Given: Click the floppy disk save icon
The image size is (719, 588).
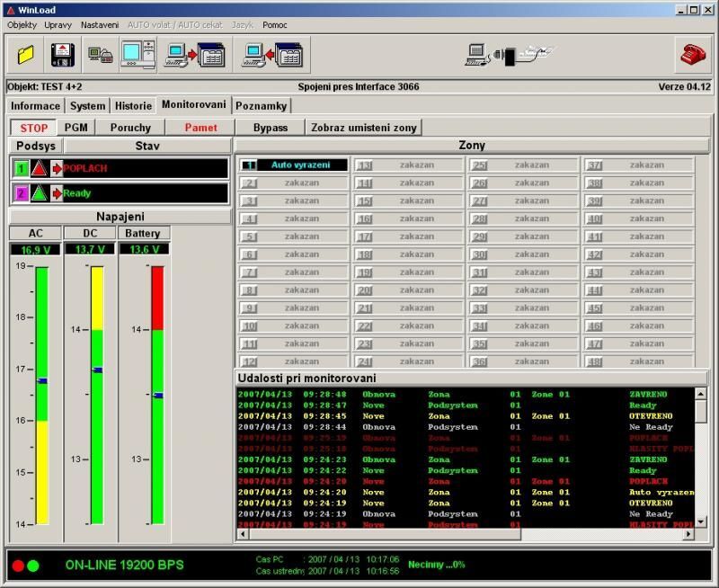Looking at the screenshot, I should tap(62, 55).
